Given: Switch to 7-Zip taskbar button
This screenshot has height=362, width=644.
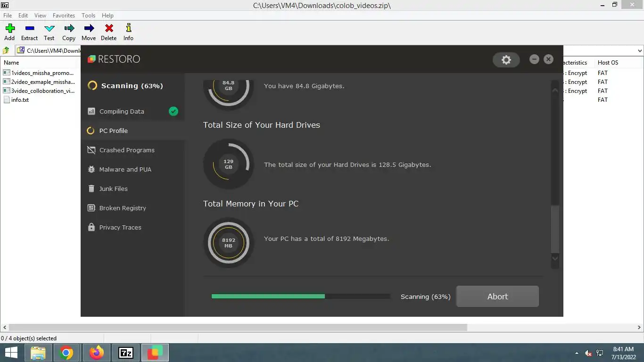Looking at the screenshot, I should coord(126,353).
